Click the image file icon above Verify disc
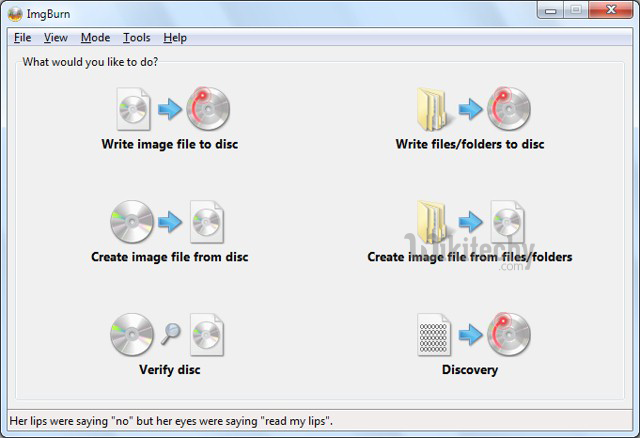The image size is (640, 438). 207,334
